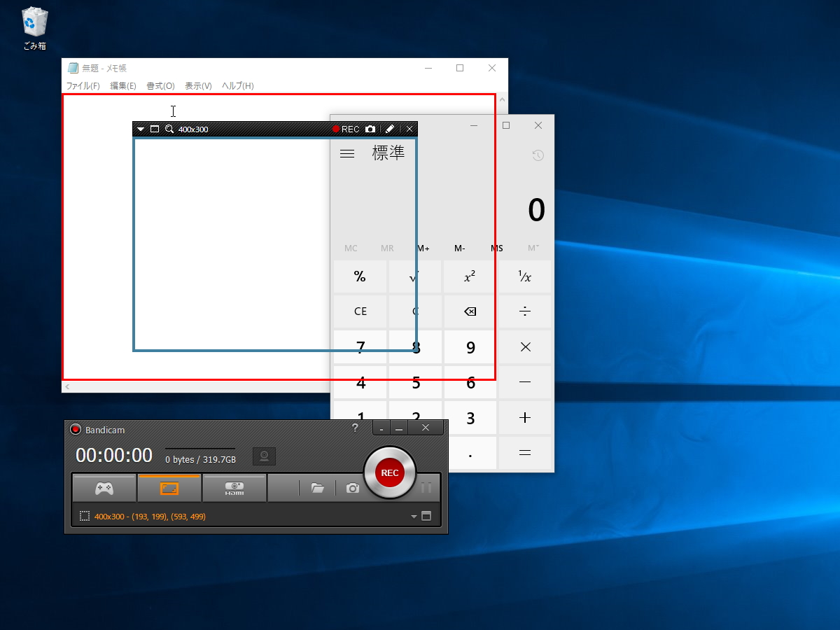This screenshot has width=840, height=630.
Task: Click the 3 key in Calculator
Action: (x=470, y=418)
